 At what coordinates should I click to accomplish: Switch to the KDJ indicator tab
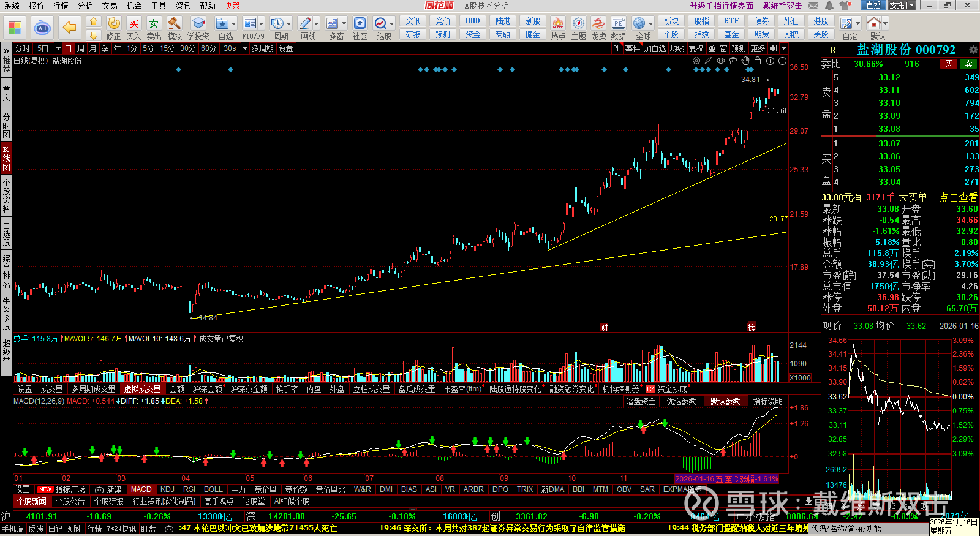pyautogui.click(x=167, y=489)
